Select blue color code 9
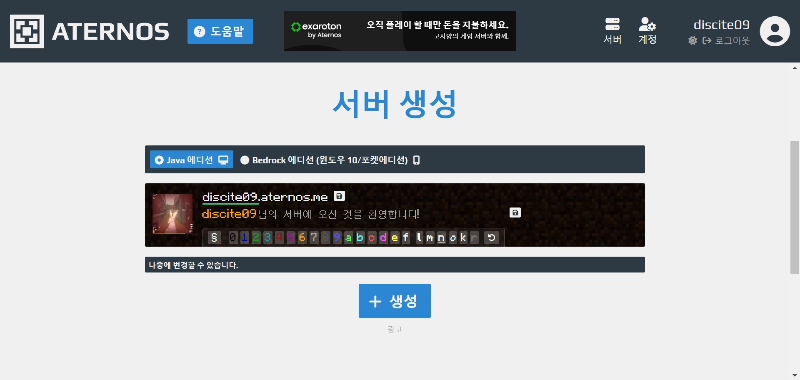This screenshot has width=800, height=380. 337,238
